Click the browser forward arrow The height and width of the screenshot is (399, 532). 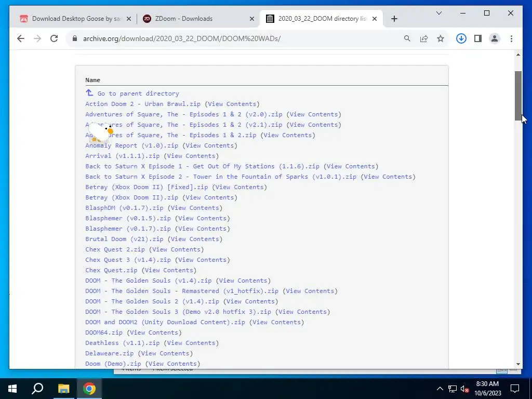(37, 38)
